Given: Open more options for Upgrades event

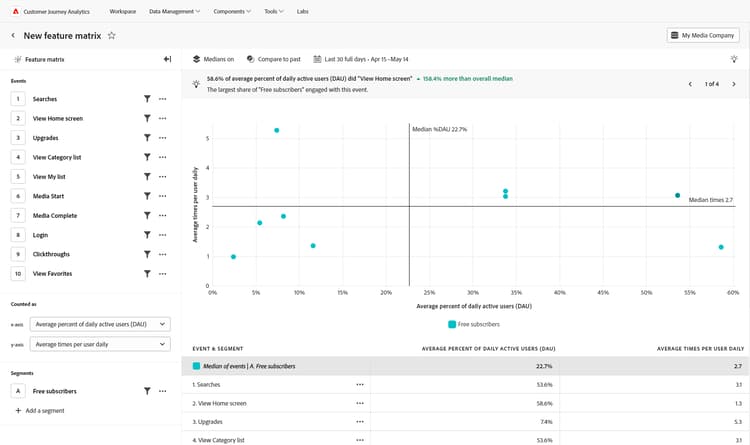Looking at the screenshot, I should [162, 138].
